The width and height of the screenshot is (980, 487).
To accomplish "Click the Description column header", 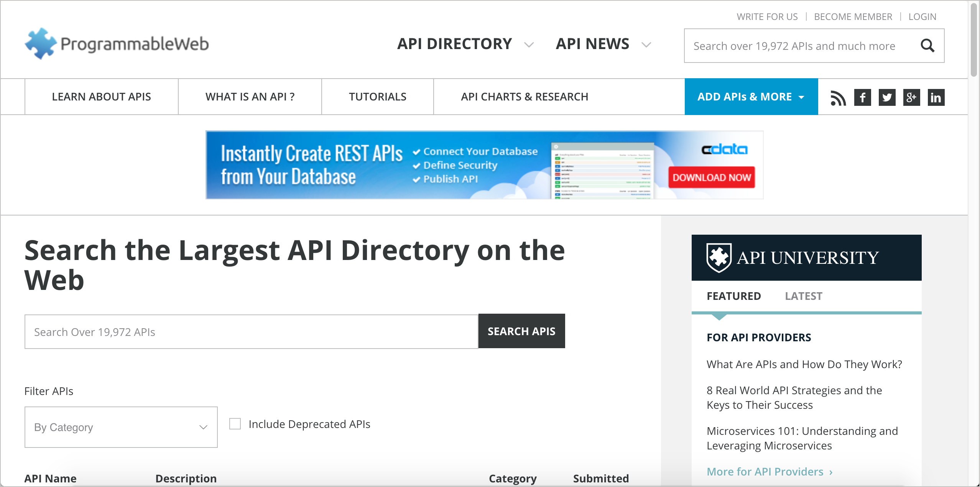I will click(x=186, y=479).
